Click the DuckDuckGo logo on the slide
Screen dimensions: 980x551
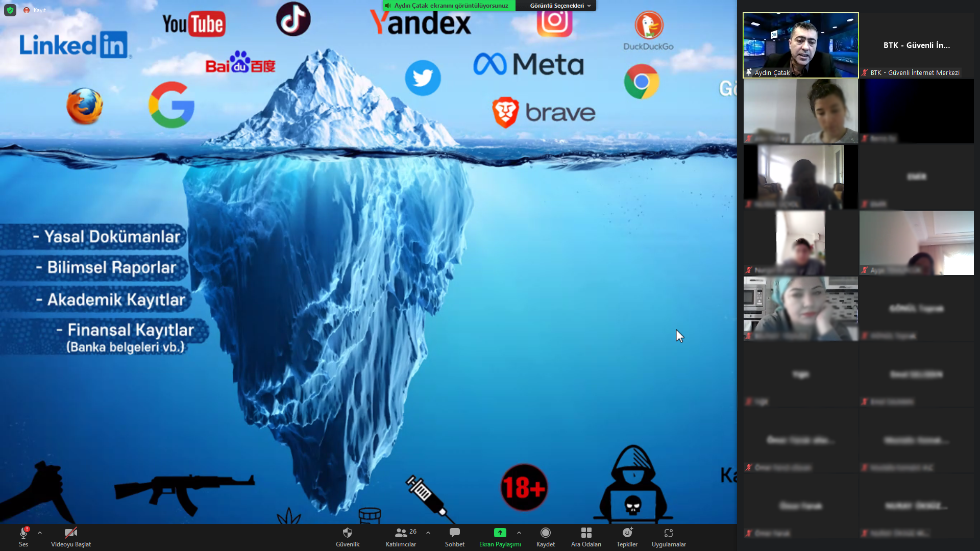click(649, 31)
